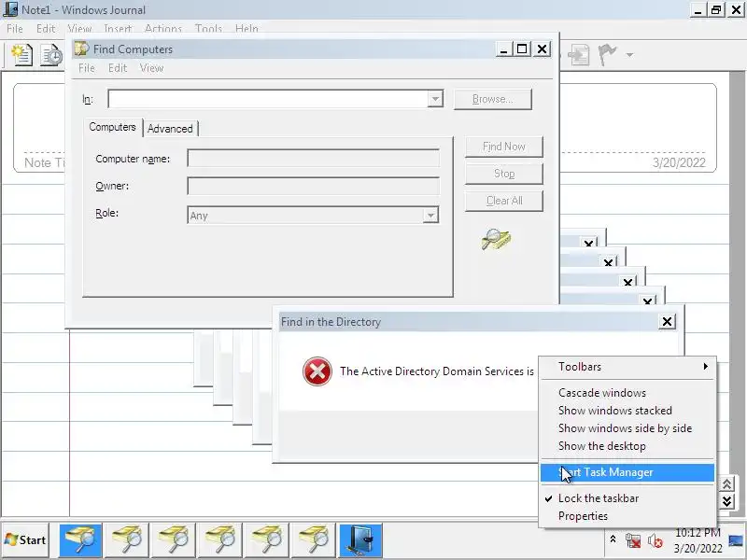
Task: Click the clock document icon in Journal toolbar
Action: click(51, 55)
